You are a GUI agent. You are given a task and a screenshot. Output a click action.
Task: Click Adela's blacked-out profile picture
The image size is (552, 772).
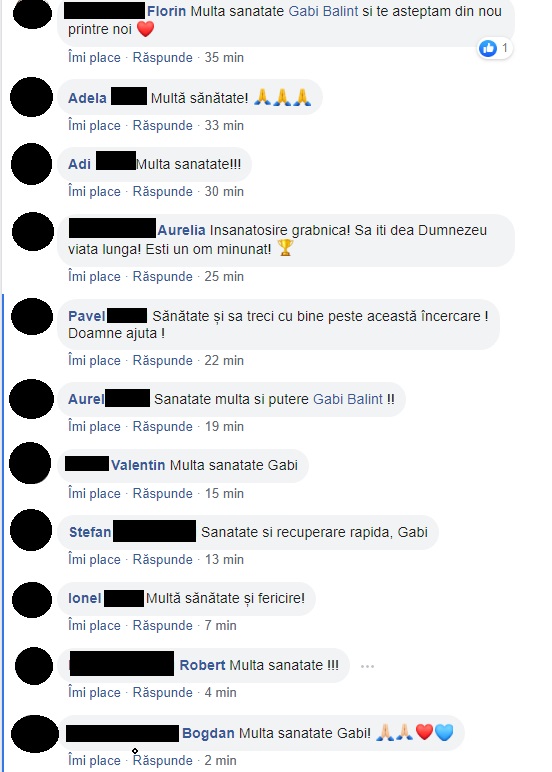click(32, 97)
